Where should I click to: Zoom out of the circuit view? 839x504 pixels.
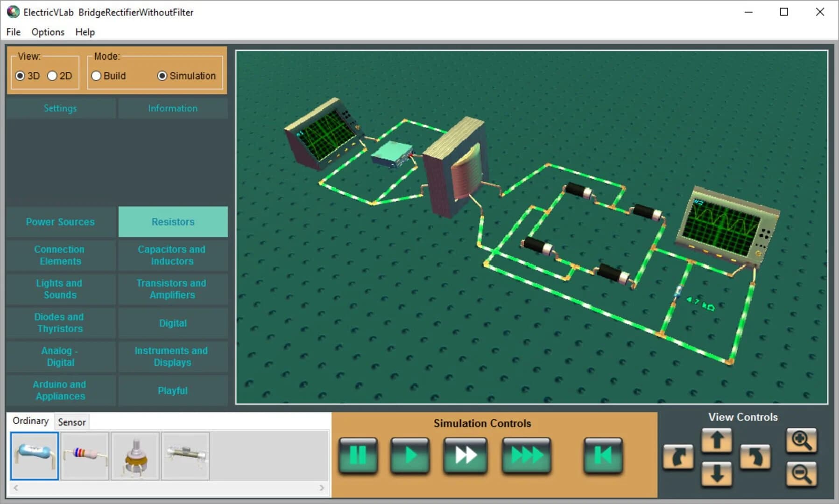[801, 475]
